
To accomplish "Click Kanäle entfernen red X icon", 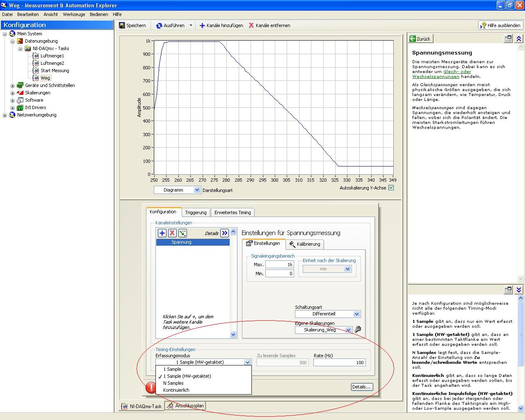I will tap(251, 25).
